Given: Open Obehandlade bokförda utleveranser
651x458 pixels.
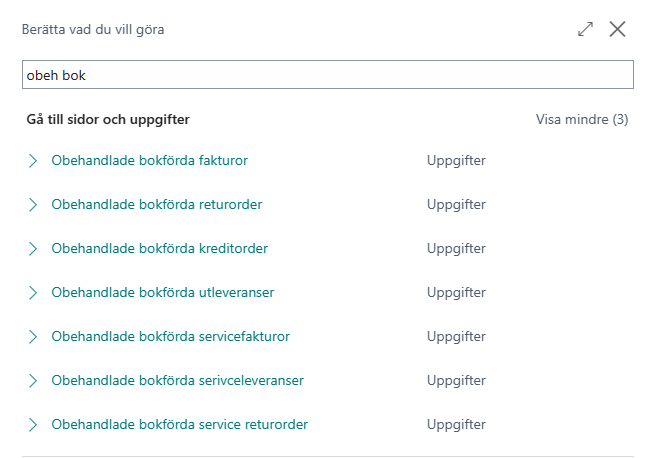Looking at the screenshot, I should point(163,292).
